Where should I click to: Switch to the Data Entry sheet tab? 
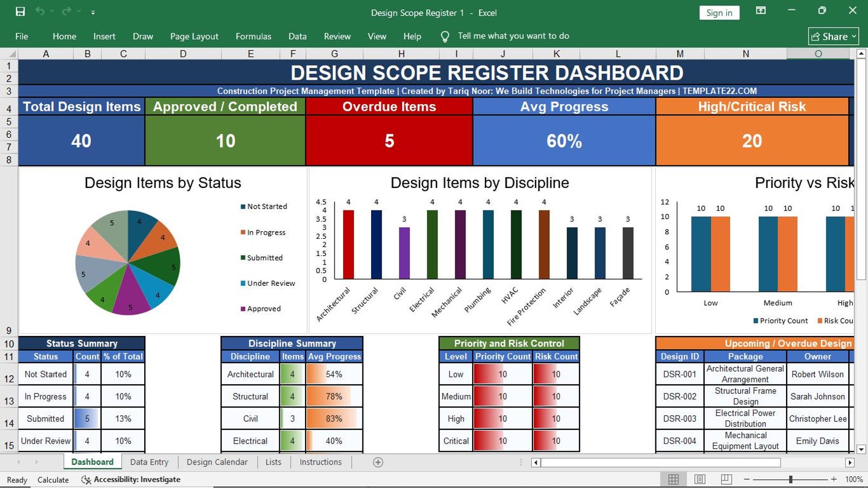point(149,462)
